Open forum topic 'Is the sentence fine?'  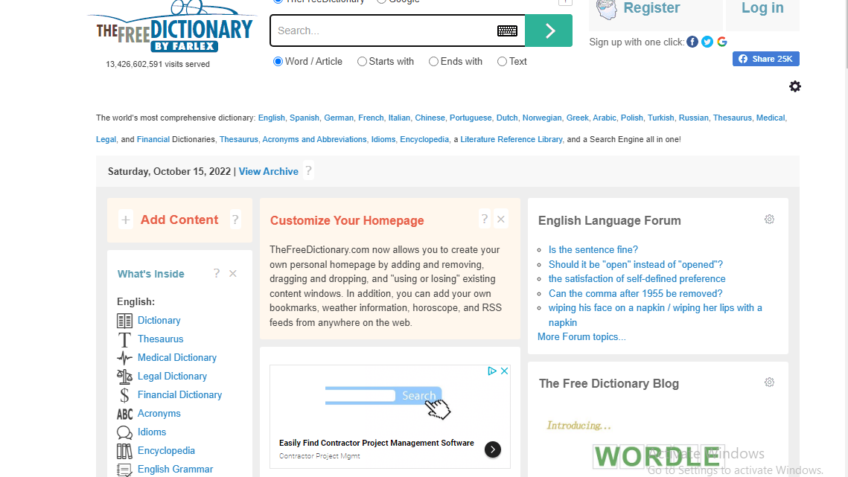coord(593,249)
